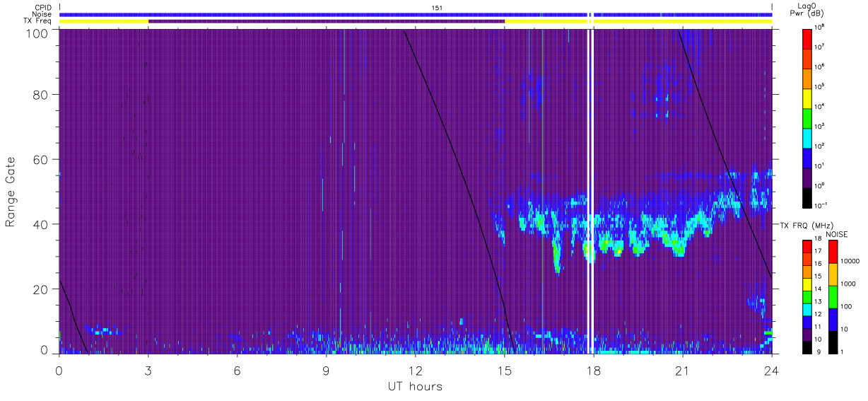Pick the blue segment of the NOISE colorbar
Image resolution: width=868 pixels, height=401 pixels.
833,318
